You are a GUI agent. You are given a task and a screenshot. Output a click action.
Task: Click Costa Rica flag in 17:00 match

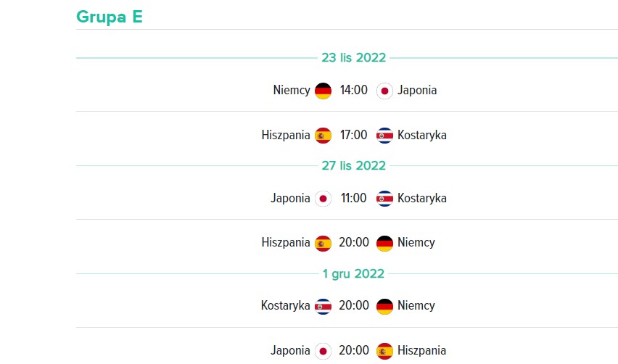[384, 136]
